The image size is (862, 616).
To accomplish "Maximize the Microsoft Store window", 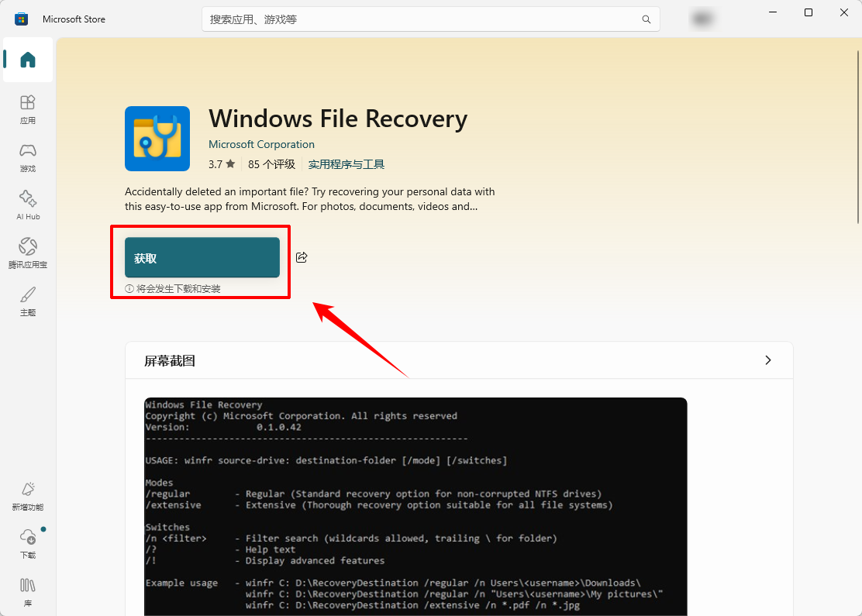I will [808, 12].
